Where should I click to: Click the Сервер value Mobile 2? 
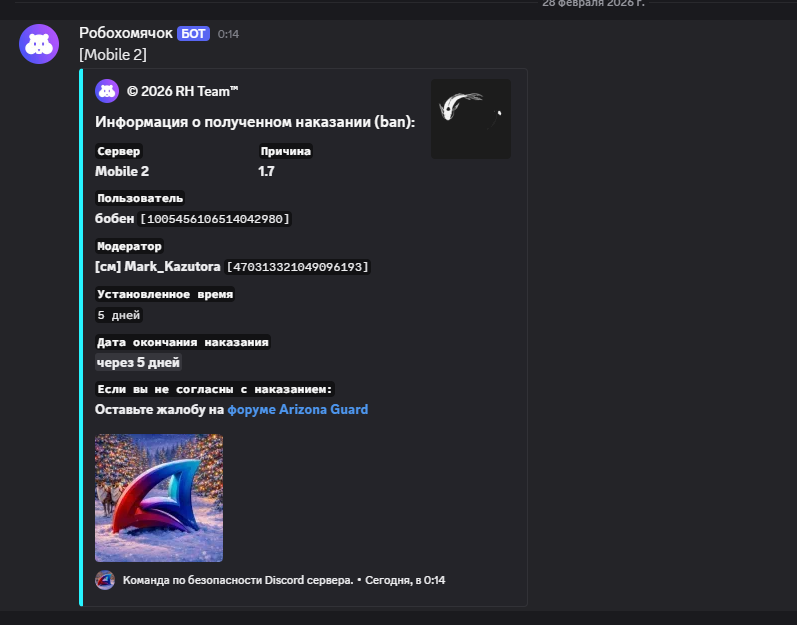pyautogui.click(x=122, y=171)
